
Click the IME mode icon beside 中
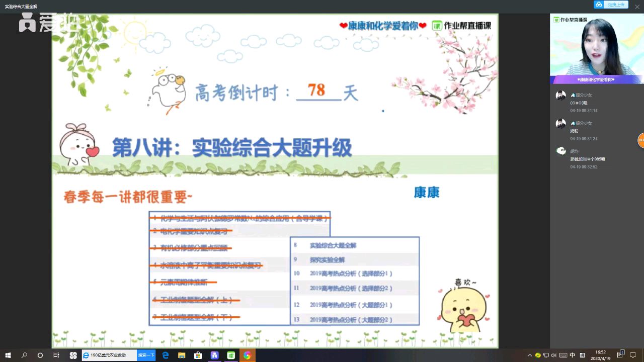point(582,355)
